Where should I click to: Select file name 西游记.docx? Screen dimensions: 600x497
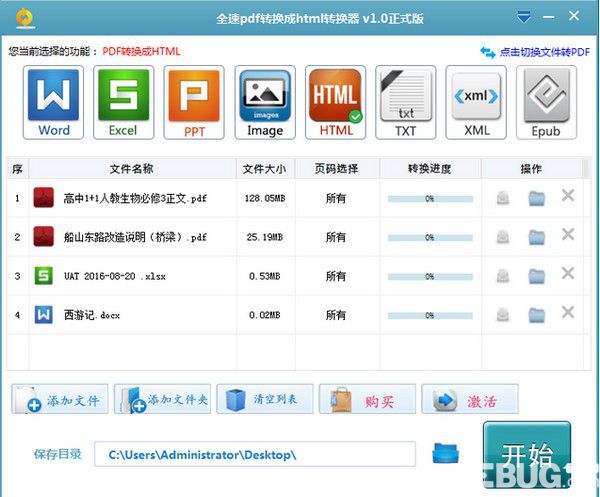tap(92, 315)
